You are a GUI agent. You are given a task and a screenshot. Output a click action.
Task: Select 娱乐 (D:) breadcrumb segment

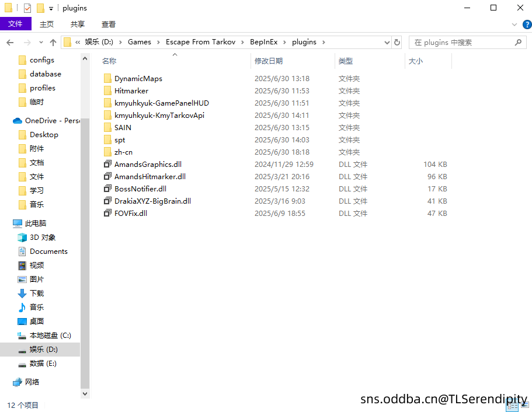click(99, 42)
